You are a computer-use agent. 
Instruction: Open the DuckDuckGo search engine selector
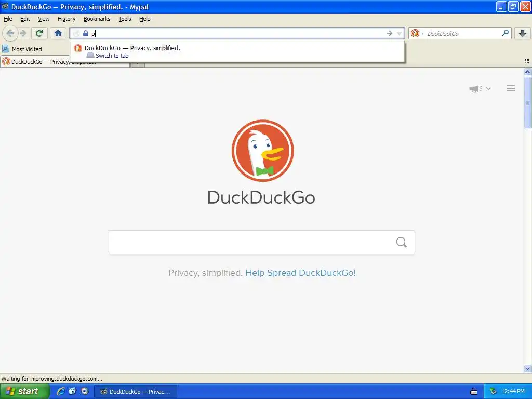coord(417,33)
